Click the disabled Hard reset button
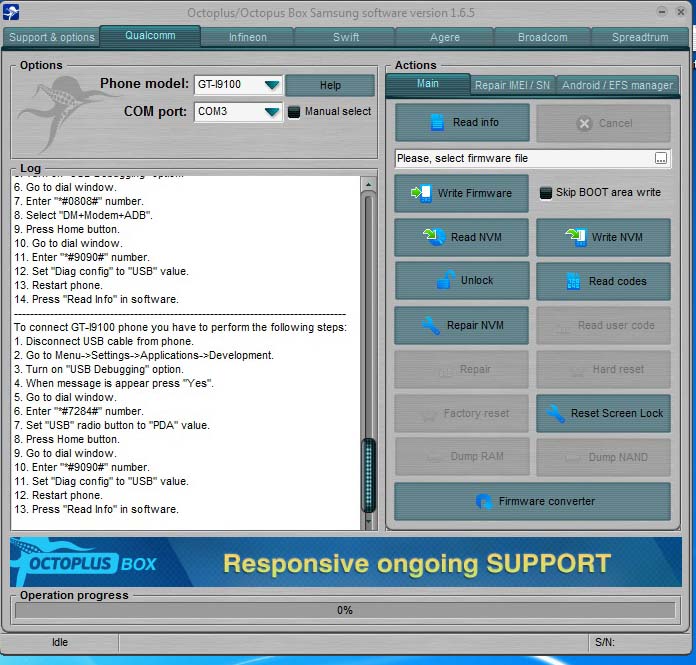696x665 pixels. point(603,369)
